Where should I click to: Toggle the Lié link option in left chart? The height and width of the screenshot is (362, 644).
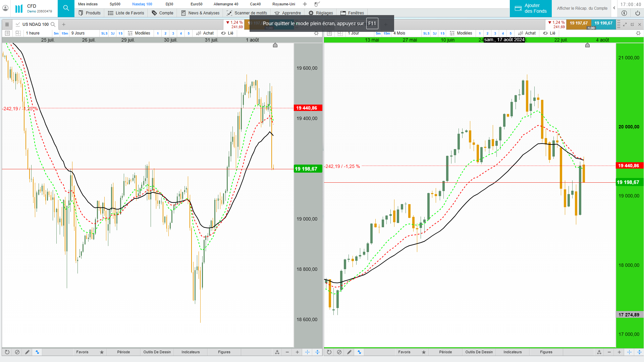pyautogui.click(x=227, y=33)
